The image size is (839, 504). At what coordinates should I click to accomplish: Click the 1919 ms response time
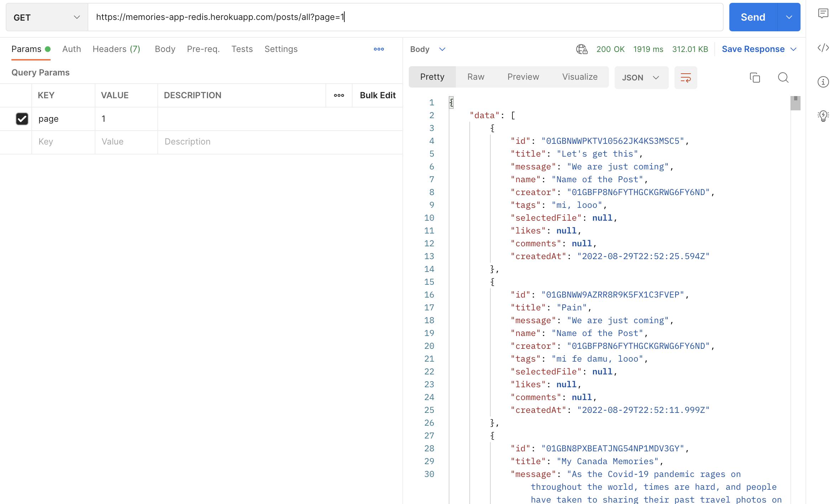click(x=648, y=49)
